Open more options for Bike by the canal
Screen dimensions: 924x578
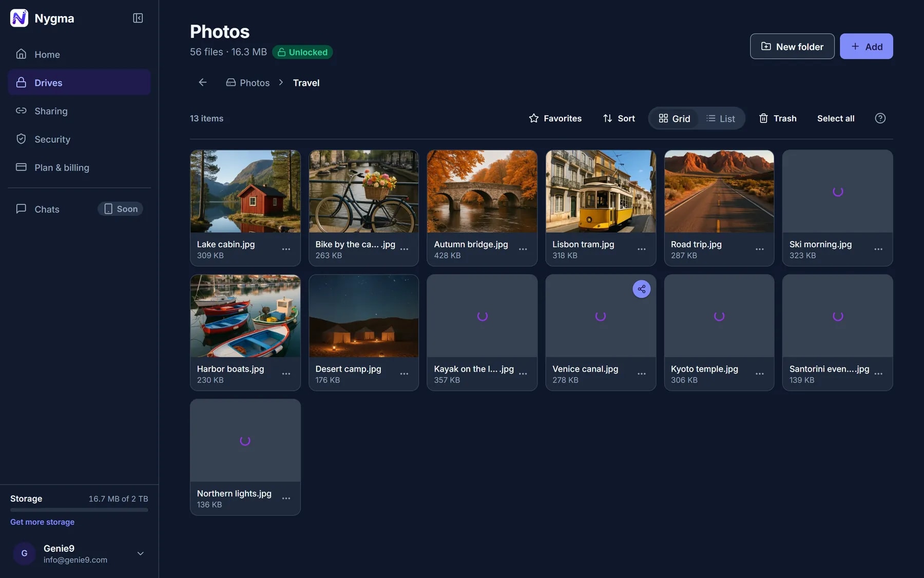pyautogui.click(x=404, y=249)
